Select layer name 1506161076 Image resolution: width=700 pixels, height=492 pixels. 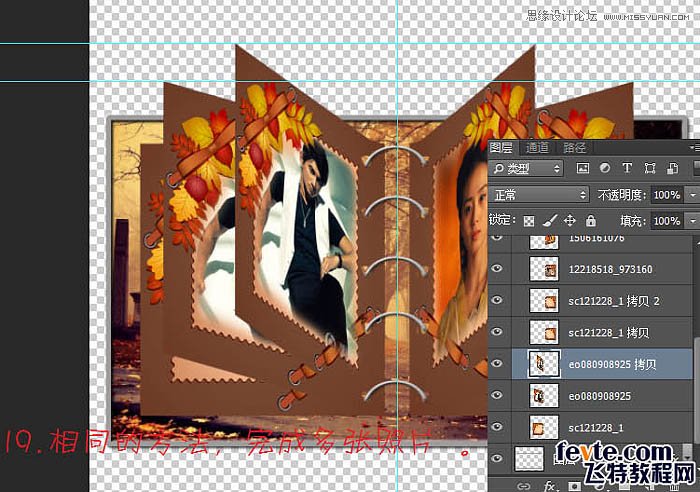[x=596, y=238]
